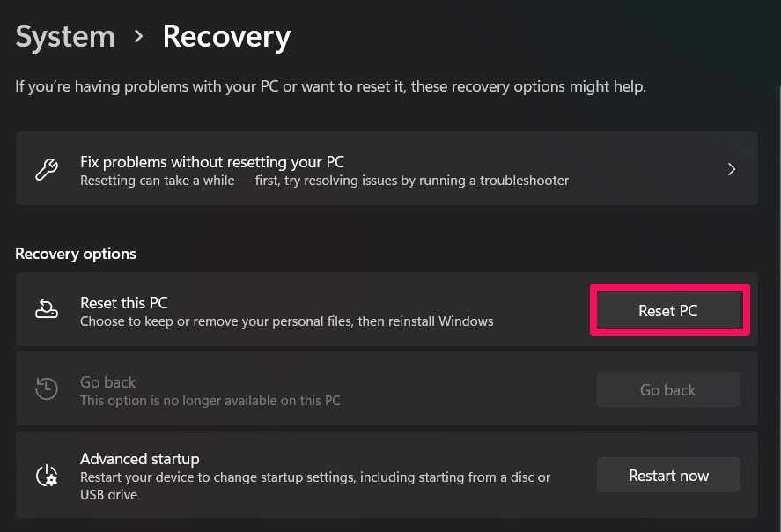Viewport: 781px width, 532px height.
Task: Select the 'Advanced startup' option title
Action: (139, 459)
